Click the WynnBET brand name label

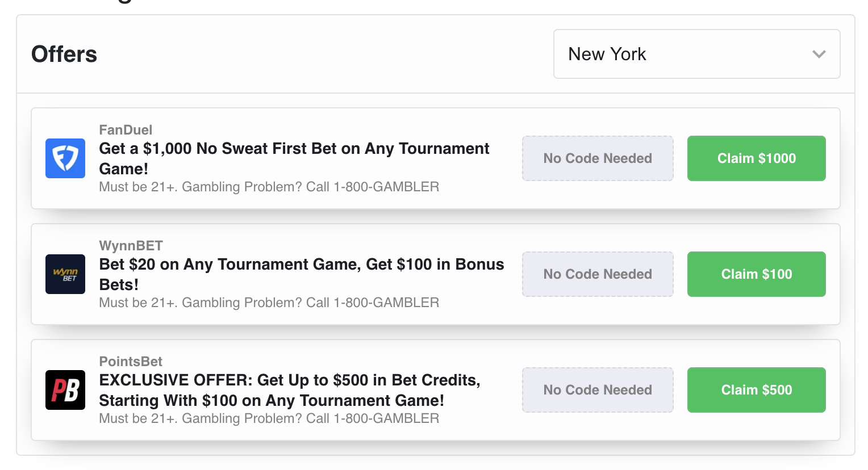click(x=131, y=246)
